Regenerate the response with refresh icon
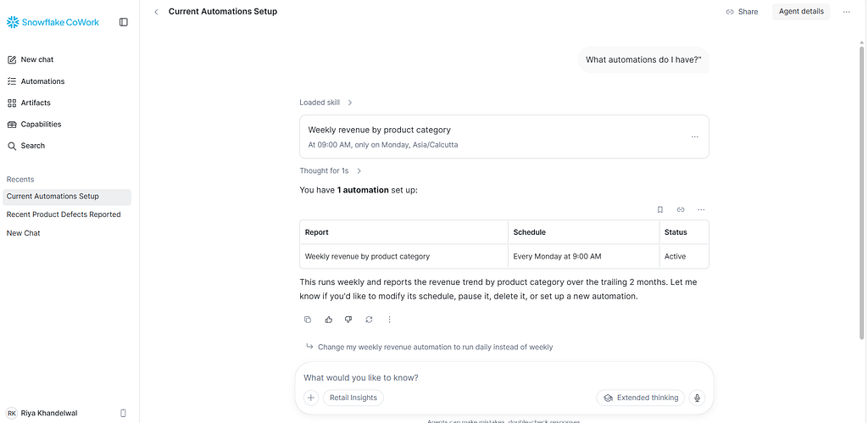Screen dimensions: 868x423 point(369,320)
